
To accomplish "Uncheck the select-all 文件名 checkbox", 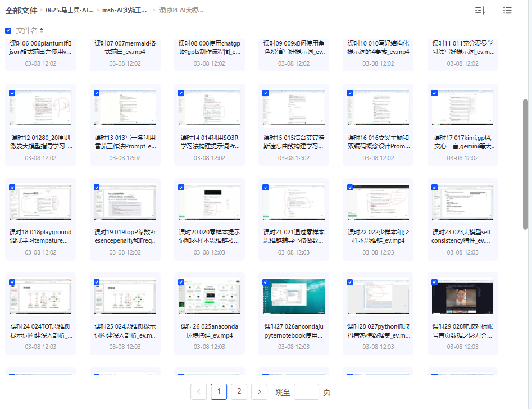I will point(8,31).
